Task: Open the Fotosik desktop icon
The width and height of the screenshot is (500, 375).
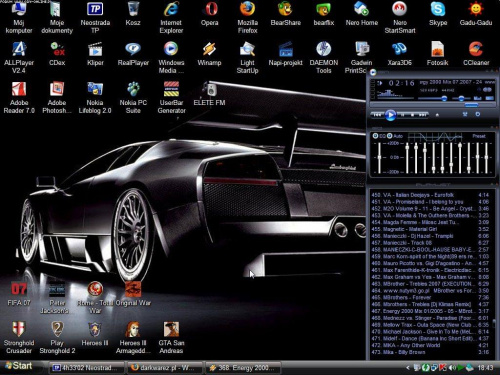Action: point(438,54)
